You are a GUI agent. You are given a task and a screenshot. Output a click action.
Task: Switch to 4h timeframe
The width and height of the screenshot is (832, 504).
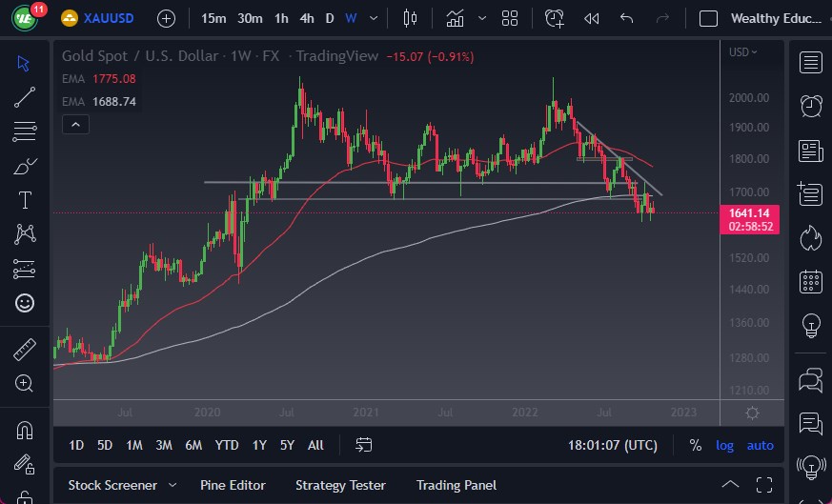point(306,18)
